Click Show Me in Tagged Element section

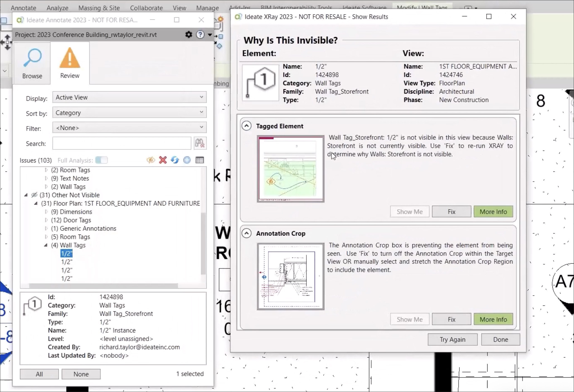pyautogui.click(x=410, y=212)
